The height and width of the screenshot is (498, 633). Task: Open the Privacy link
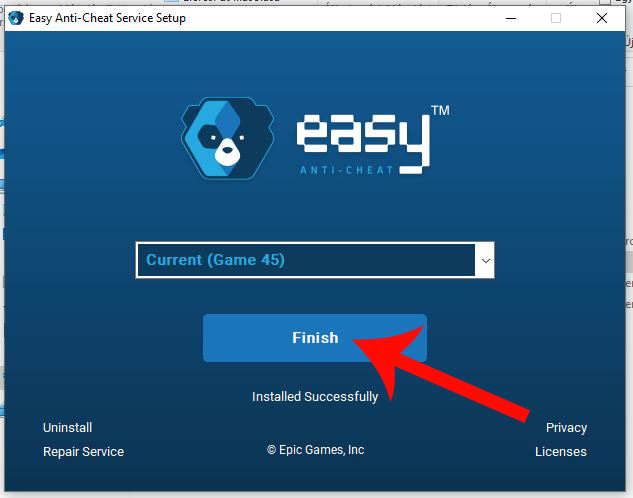pyautogui.click(x=566, y=427)
